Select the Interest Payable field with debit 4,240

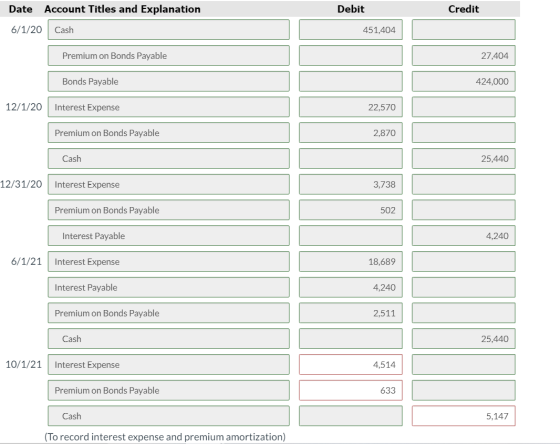(x=169, y=287)
